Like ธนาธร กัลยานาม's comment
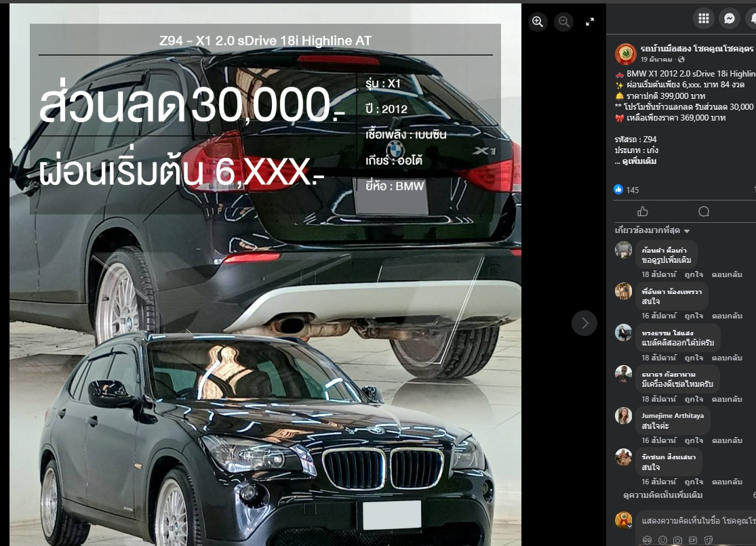 (694, 399)
